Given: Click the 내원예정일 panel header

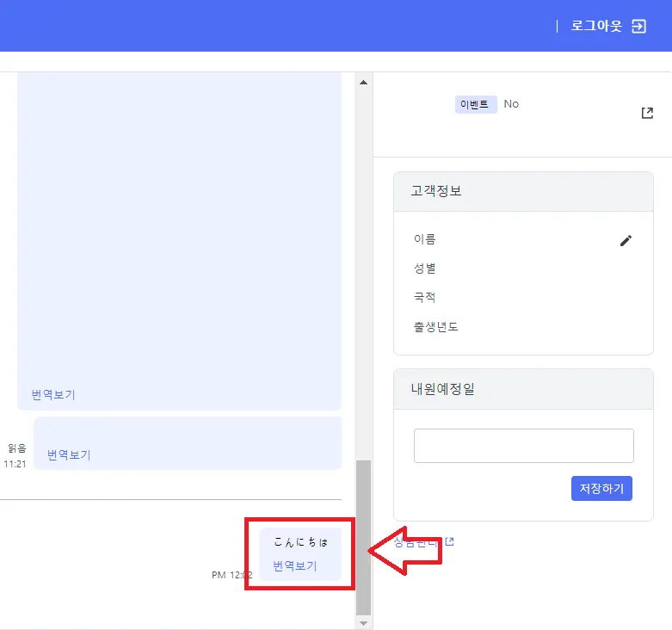Looking at the screenshot, I should pos(523,389).
